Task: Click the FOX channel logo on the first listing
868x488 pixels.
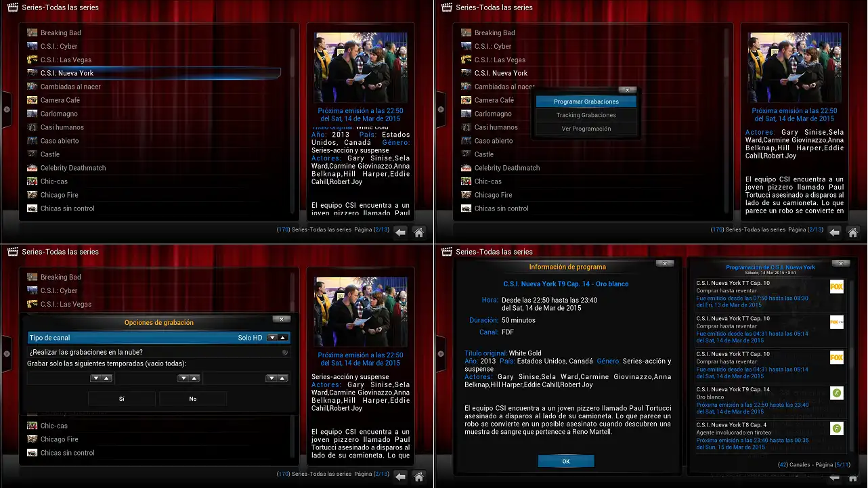Action: coord(837,285)
